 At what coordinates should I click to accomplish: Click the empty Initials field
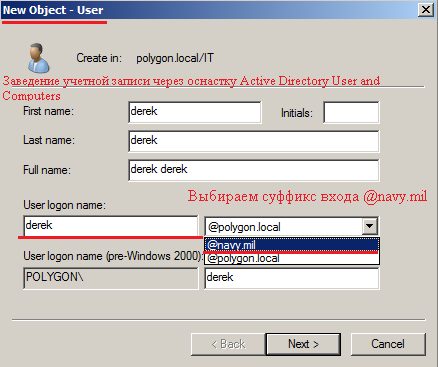tap(351, 112)
